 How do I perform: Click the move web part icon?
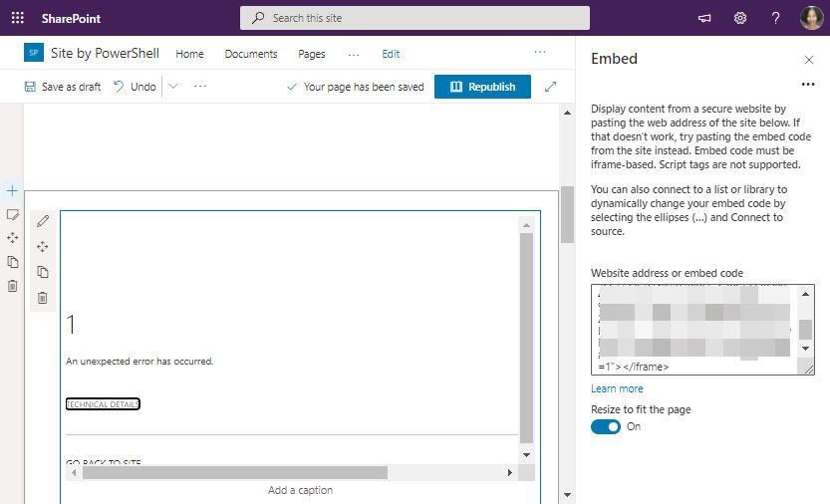point(43,246)
